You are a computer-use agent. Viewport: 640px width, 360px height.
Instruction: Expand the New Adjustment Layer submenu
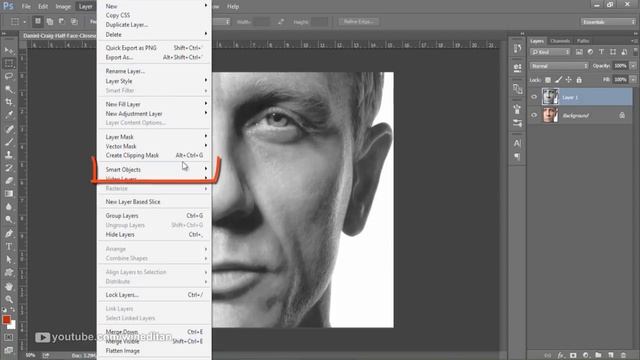click(x=155, y=113)
